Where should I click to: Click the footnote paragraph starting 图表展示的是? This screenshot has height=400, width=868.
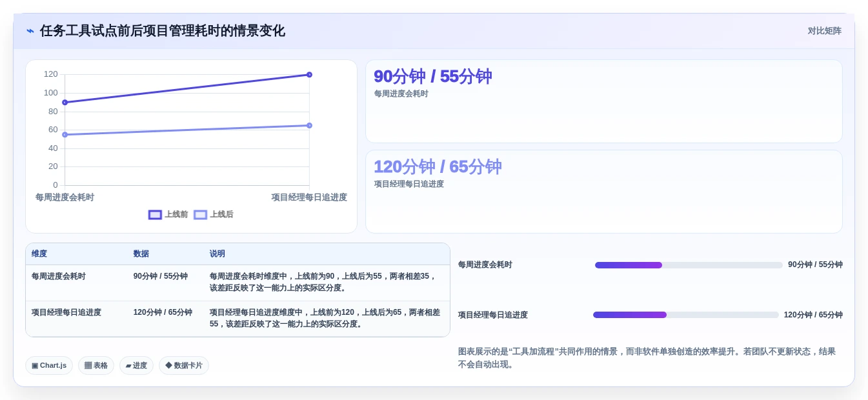coord(647,358)
